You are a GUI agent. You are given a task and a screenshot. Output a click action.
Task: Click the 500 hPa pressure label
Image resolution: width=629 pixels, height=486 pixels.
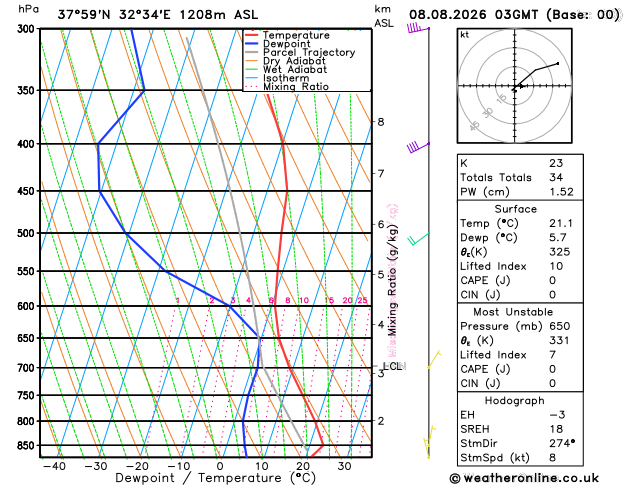click(28, 233)
